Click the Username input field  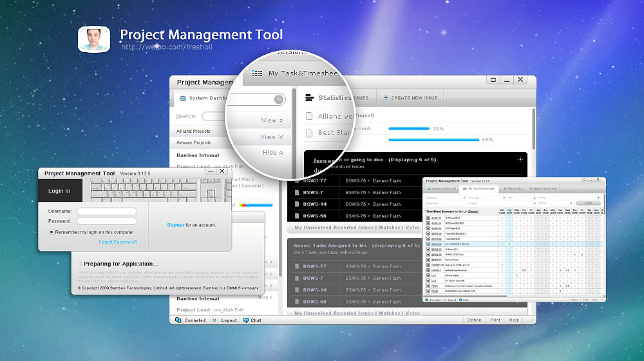[107, 211]
